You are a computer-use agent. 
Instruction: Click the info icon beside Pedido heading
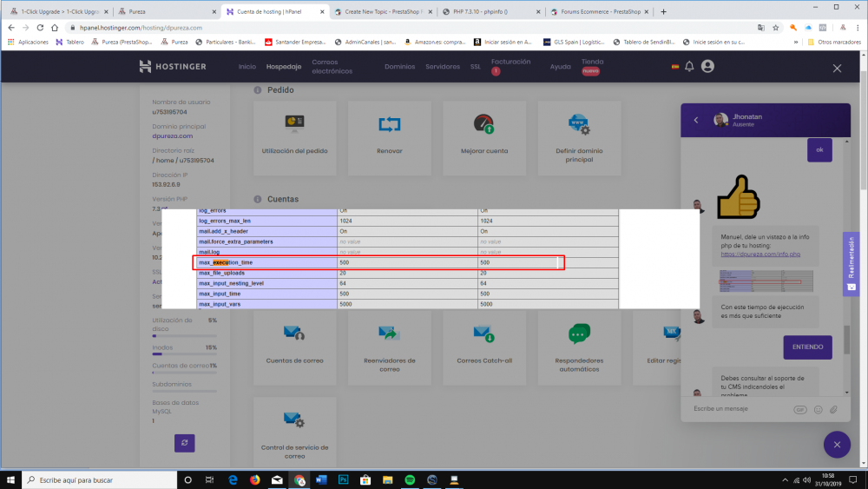pos(258,89)
